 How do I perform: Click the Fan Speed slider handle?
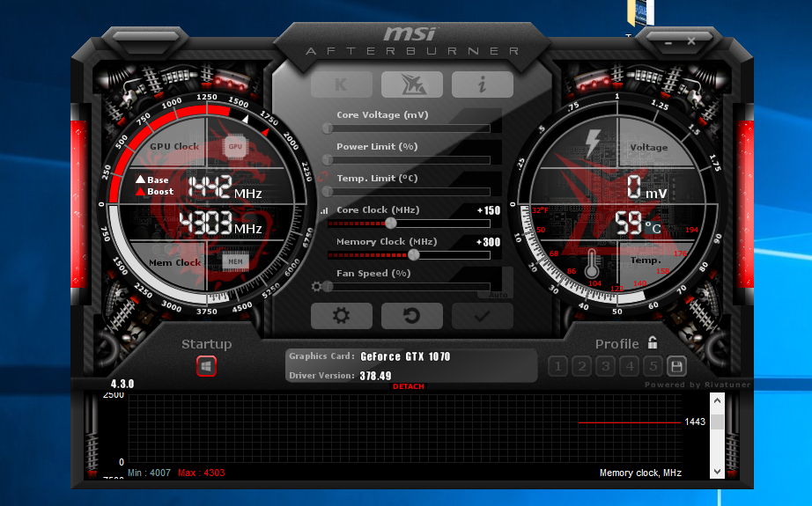pos(328,286)
